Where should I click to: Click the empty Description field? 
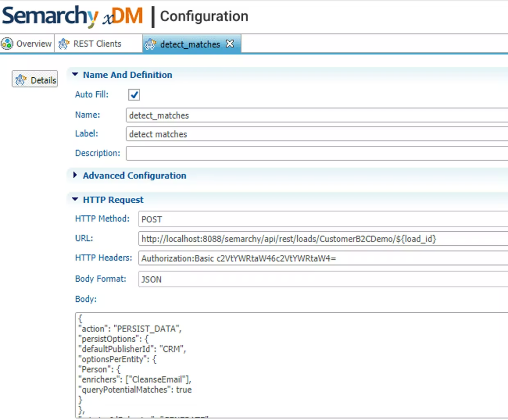pyautogui.click(x=317, y=153)
